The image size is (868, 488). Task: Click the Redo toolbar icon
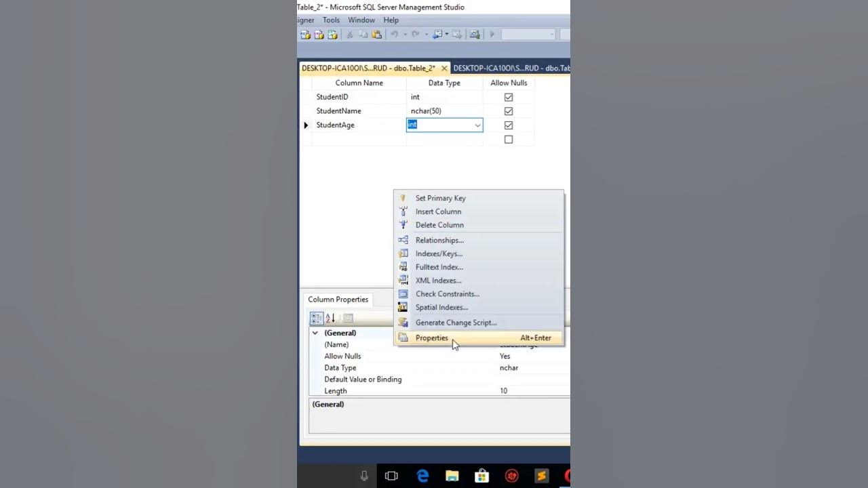415,35
